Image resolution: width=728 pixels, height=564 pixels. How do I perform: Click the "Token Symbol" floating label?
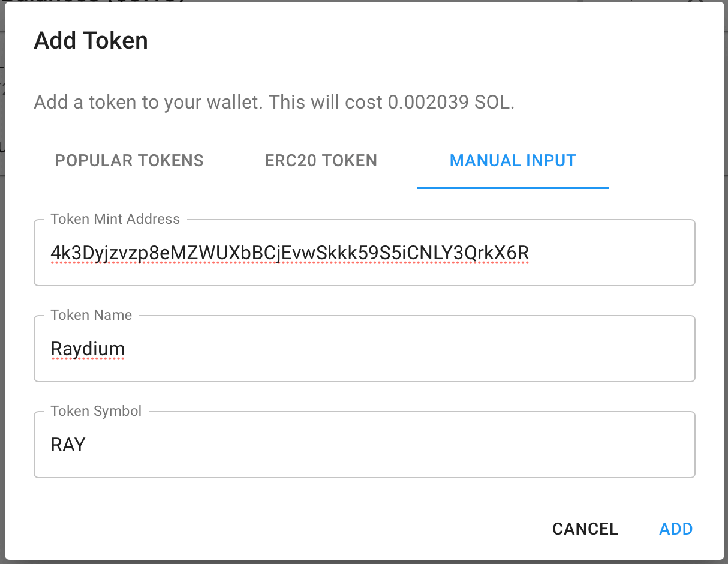[96, 411]
